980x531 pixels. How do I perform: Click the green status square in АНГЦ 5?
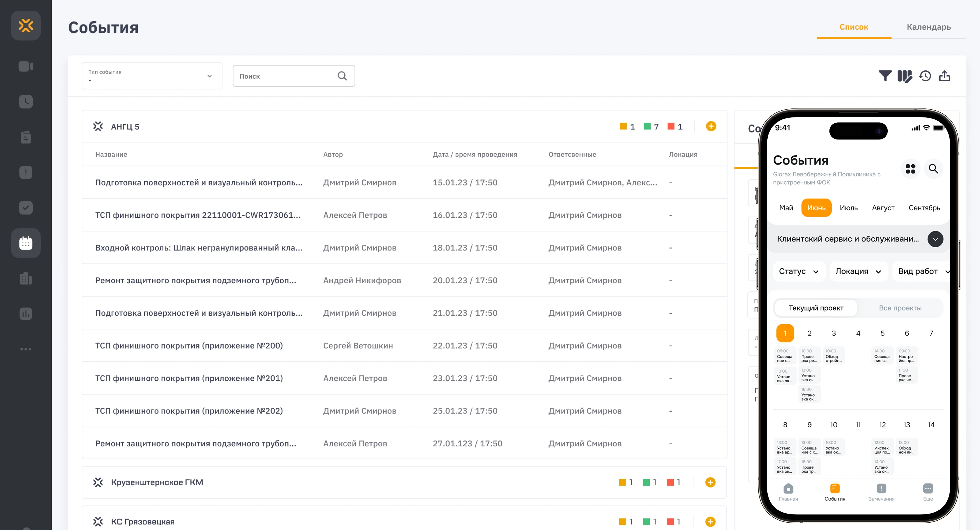(647, 126)
